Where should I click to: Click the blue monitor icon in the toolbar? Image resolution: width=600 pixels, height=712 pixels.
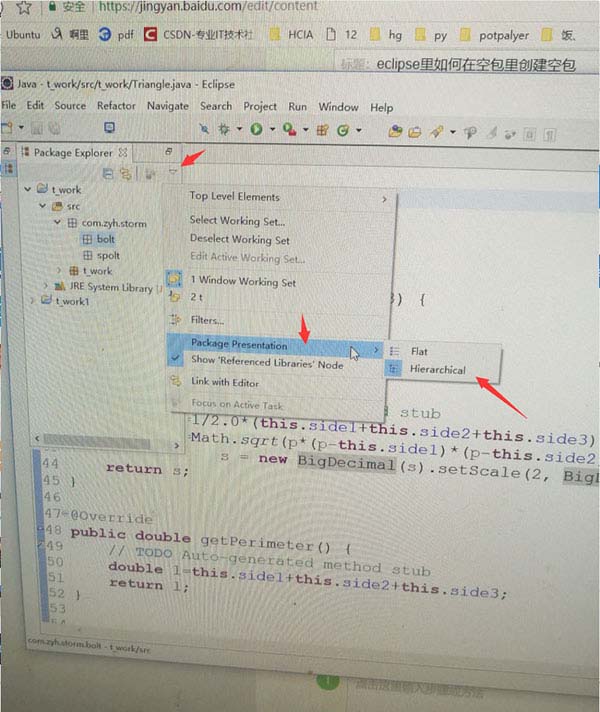[x=109, y=128]
